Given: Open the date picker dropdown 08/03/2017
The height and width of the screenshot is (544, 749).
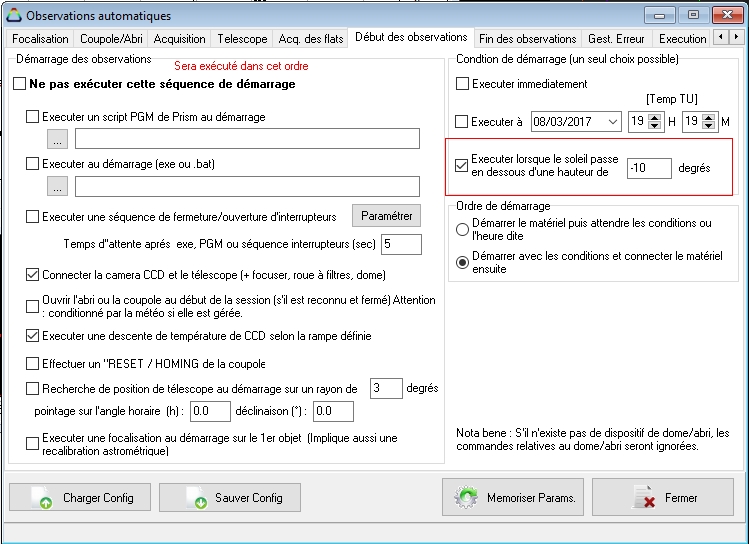Looking at the screenshot, I should (609, 122).
